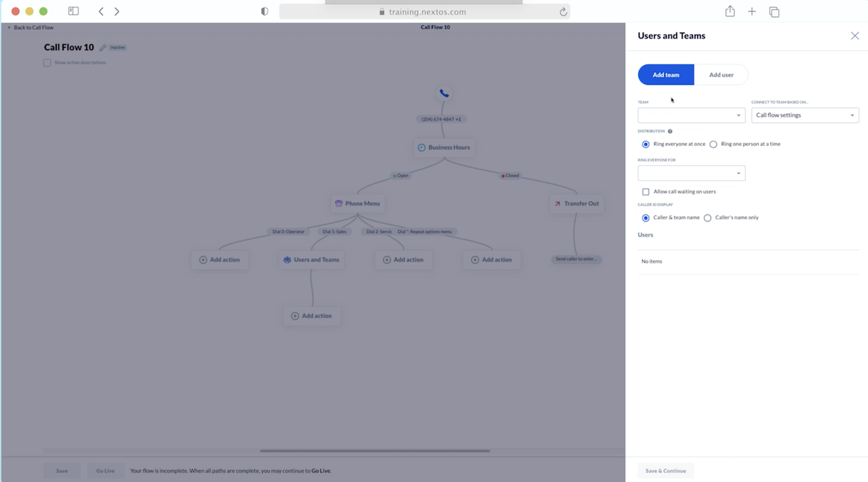Image resolution: width=868 pixels, height=482 pixels.
Task: Choose Caller's name only display
Action: point(708,218)
